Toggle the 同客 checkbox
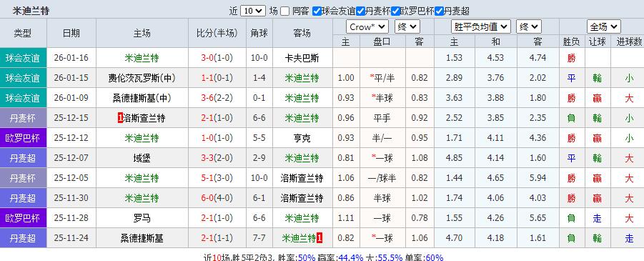Viewport: 644px width, 261px height. (x=284, y=11)
